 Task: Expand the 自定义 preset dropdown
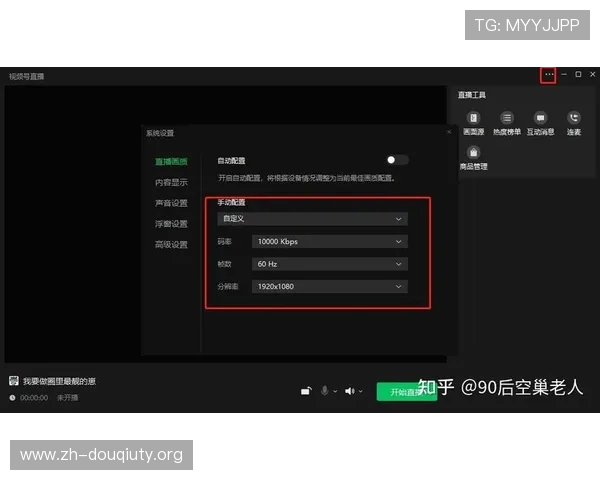tap(313, 219)
